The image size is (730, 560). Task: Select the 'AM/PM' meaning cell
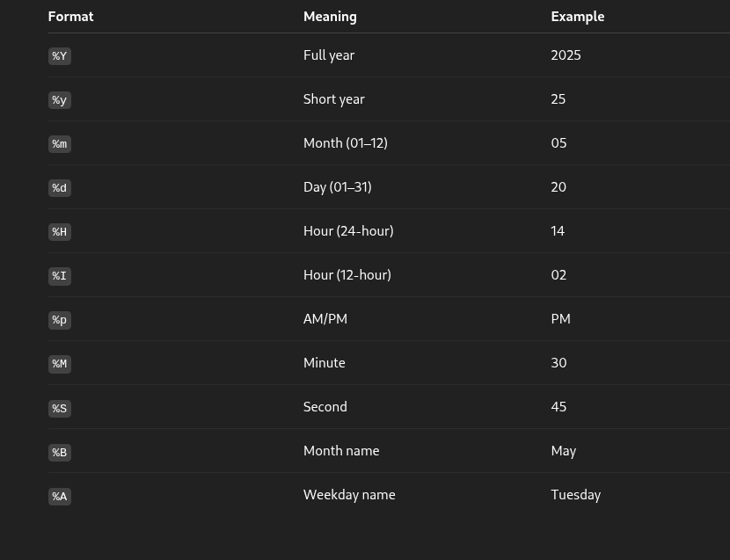tap(325, 319)
